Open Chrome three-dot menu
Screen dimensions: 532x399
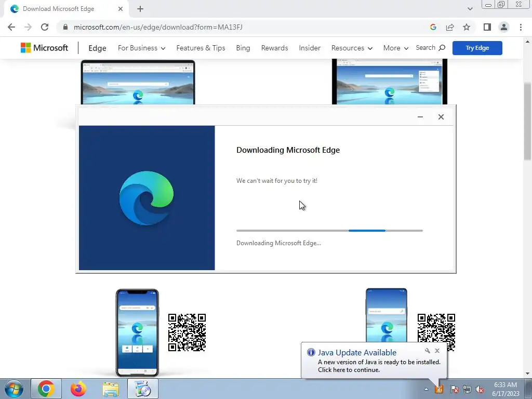[521, 27]
